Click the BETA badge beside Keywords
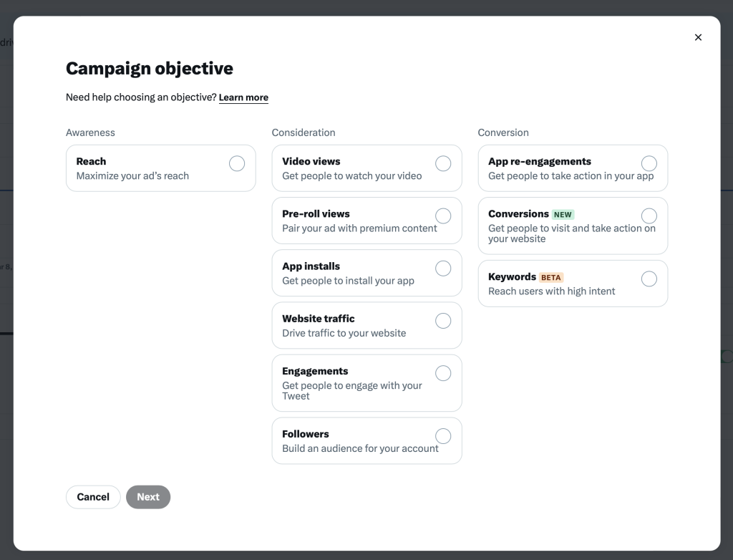Image resolution: width=733 pixels, height=560 pixels. pyautogui.click(x=551, y=277)
